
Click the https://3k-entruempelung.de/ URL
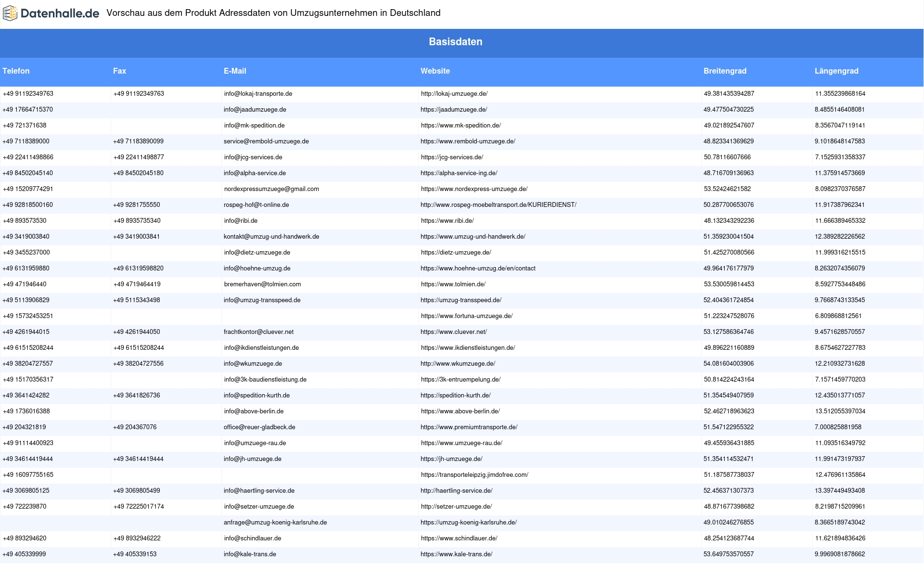(x=461, y=380)
